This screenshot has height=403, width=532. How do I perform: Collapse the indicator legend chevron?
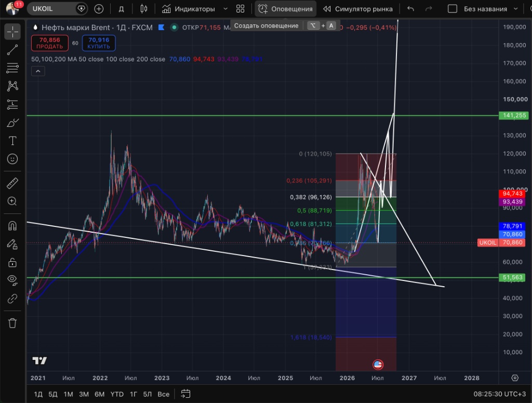[38, 71]
